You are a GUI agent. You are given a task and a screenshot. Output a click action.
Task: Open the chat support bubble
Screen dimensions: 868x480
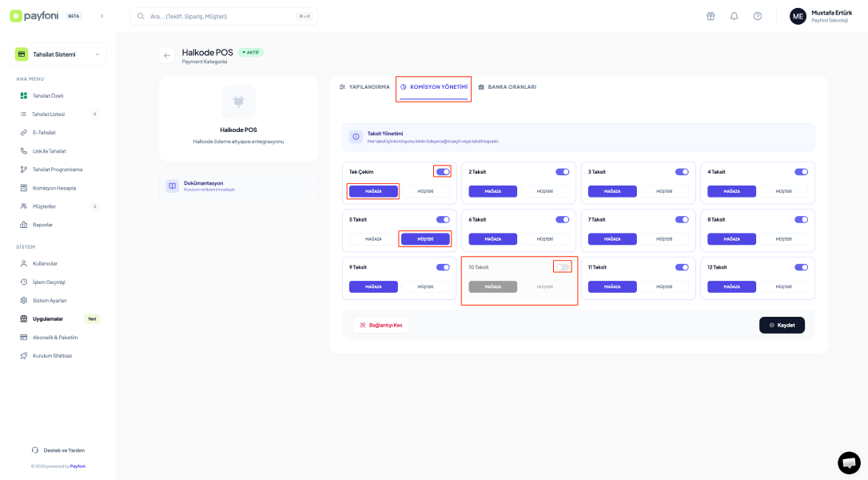849,462
